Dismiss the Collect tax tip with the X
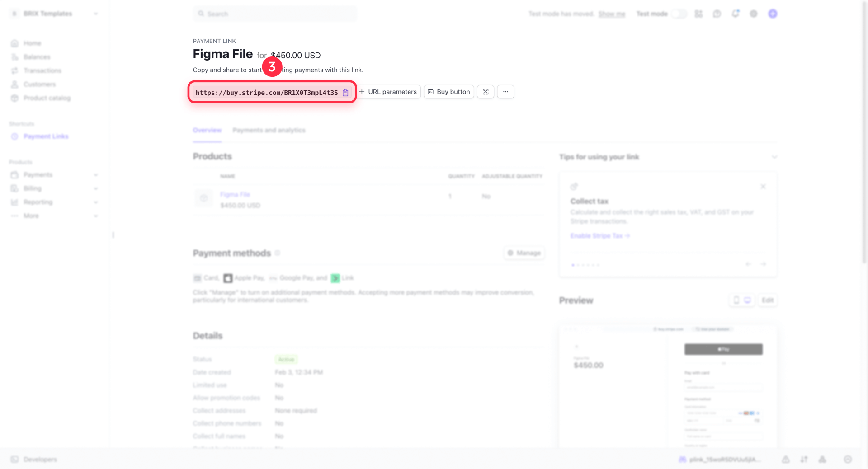Viewport: 868px width, 469px height. 763,186
